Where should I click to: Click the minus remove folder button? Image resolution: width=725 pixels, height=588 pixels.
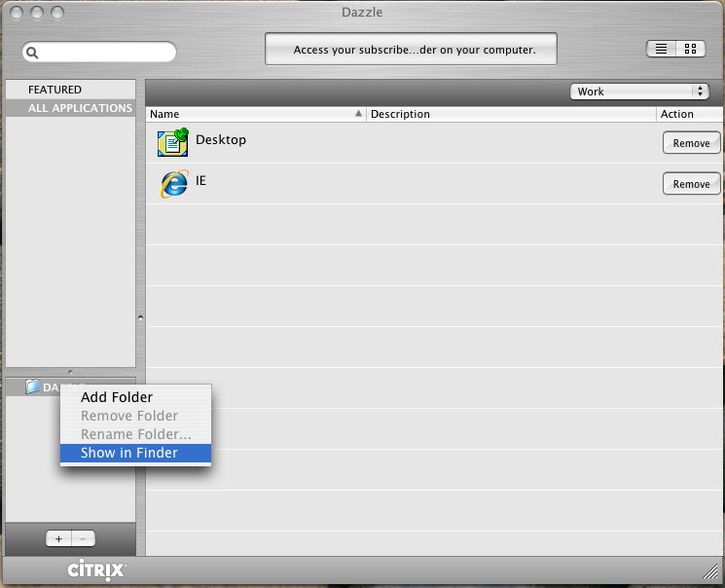click(83, 538)
